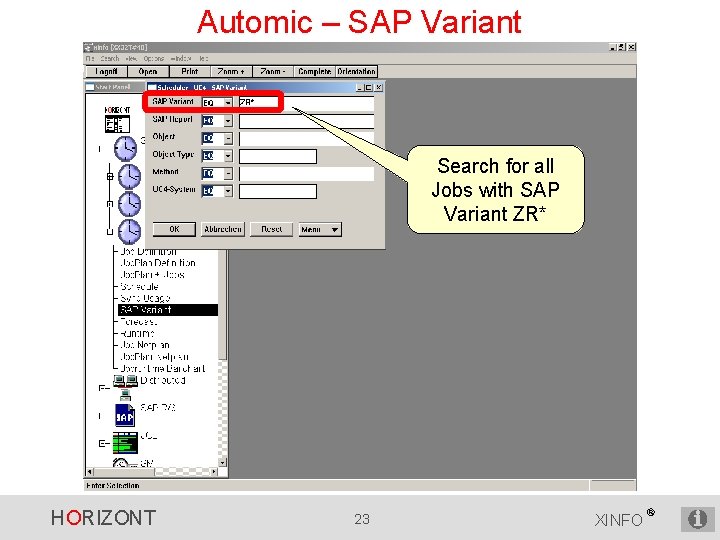
Task: Collapse the third clock tree node
Action: point(110,203)
